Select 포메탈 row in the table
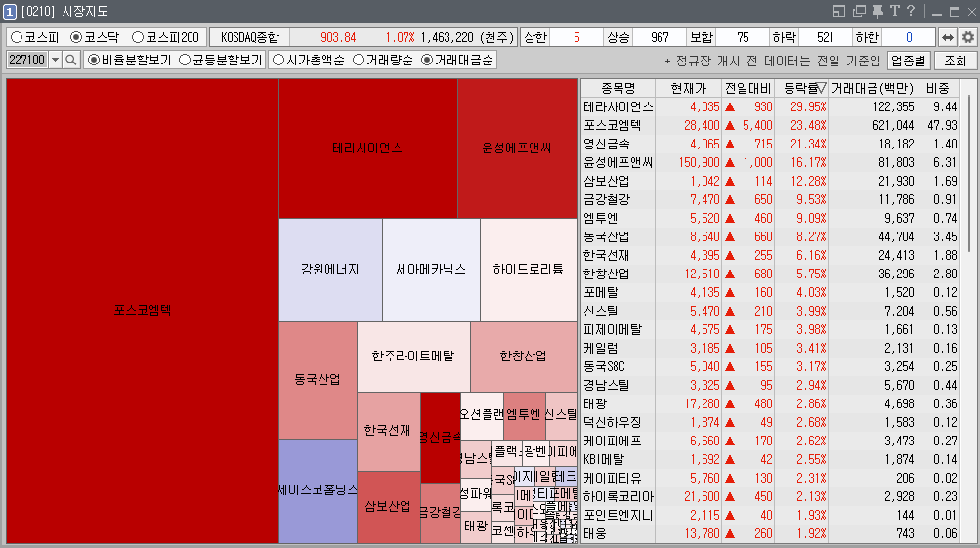Screen dimensions: 980x548 tap(769, 292)
